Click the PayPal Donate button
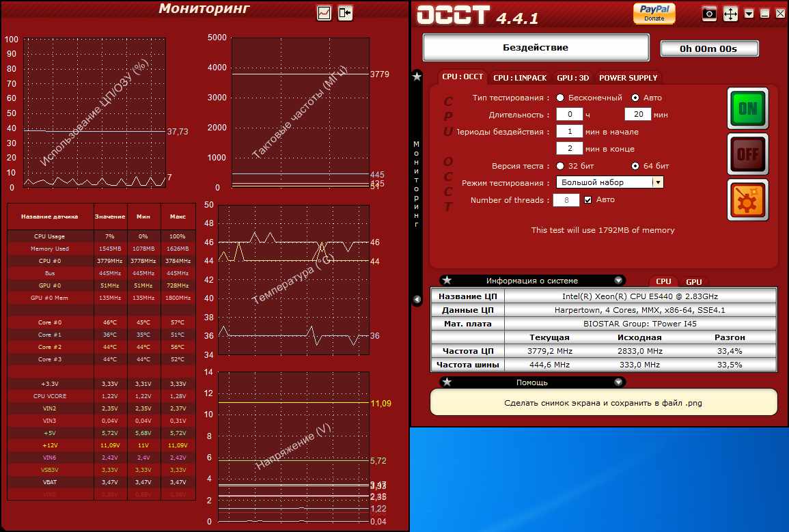 click(x=654, y=13)
